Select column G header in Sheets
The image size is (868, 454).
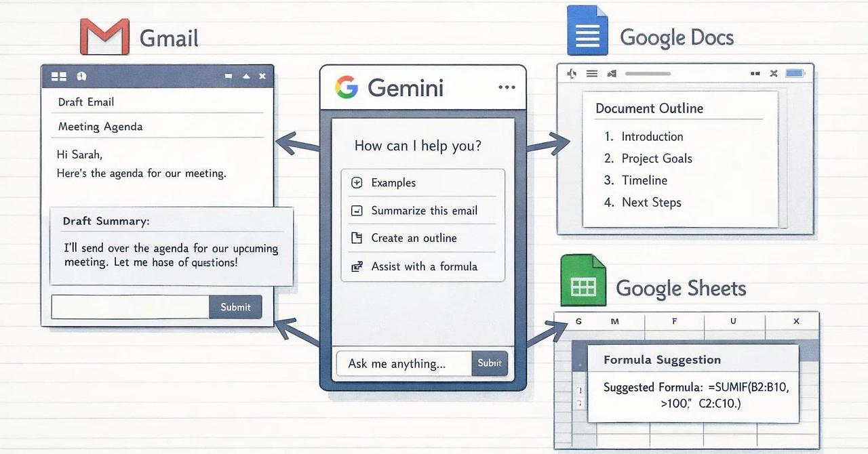(x=578, y=321)
